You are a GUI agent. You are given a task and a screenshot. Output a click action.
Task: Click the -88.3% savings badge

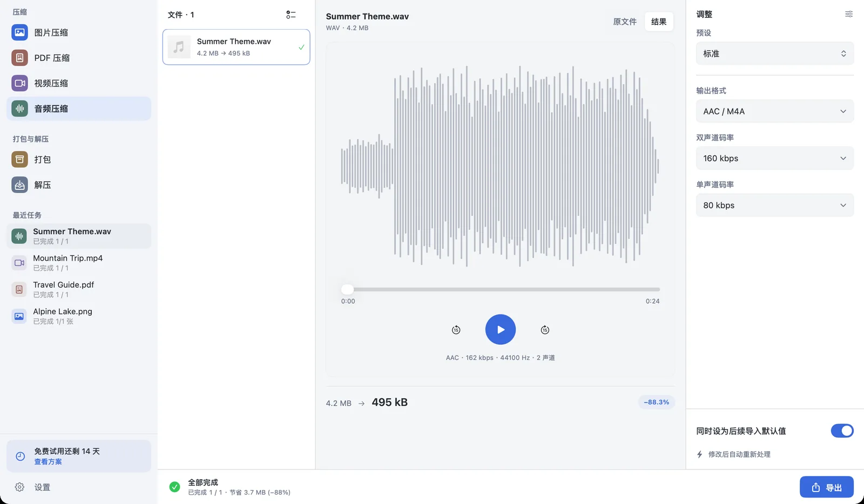(657, 402)
